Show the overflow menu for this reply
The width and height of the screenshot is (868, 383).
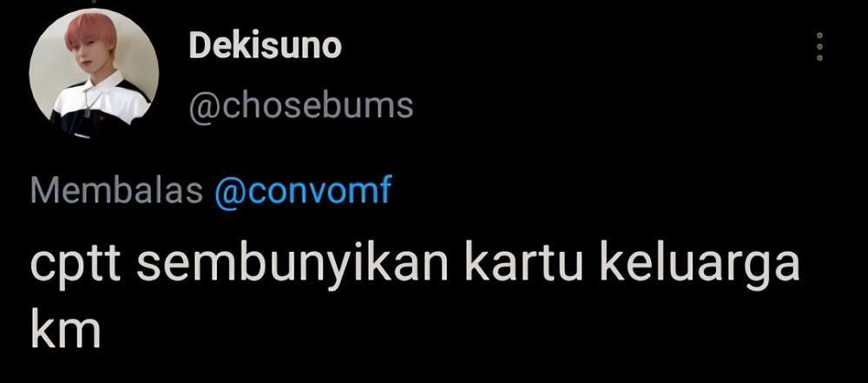pyautogui.click(x=820, y=46)
